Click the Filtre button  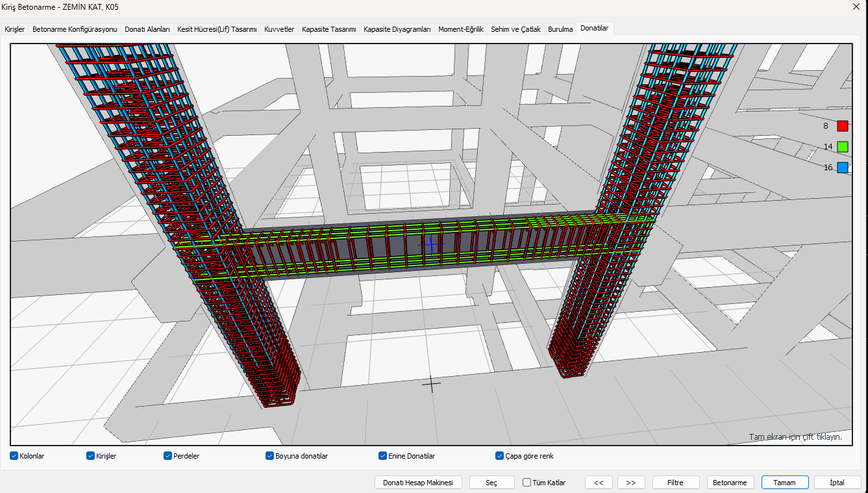pos(676,483)
